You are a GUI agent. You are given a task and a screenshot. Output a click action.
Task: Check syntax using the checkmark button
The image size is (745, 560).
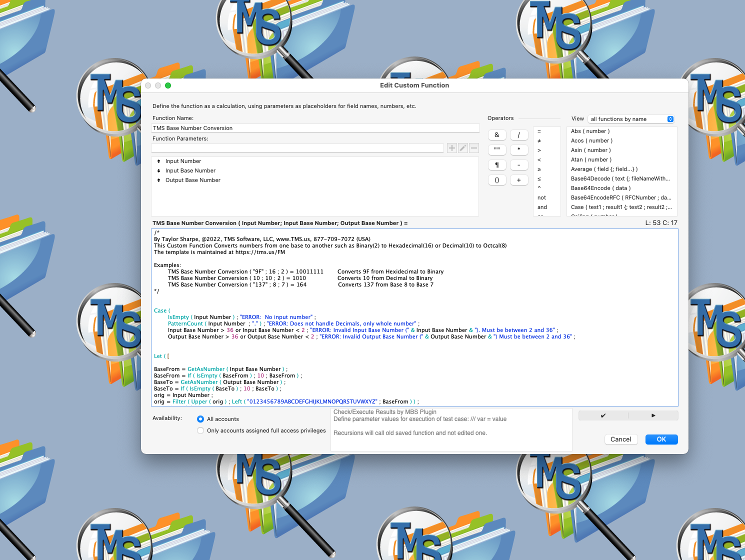tap(603, 415)
